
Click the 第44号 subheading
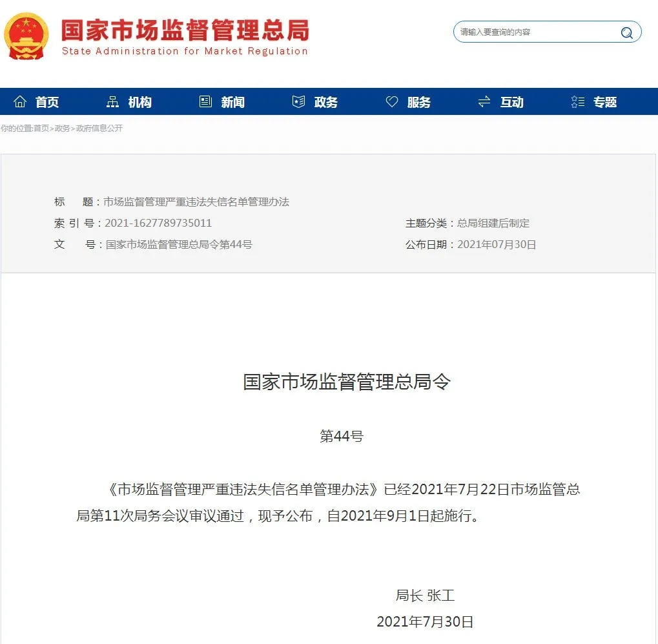(342, 436)
